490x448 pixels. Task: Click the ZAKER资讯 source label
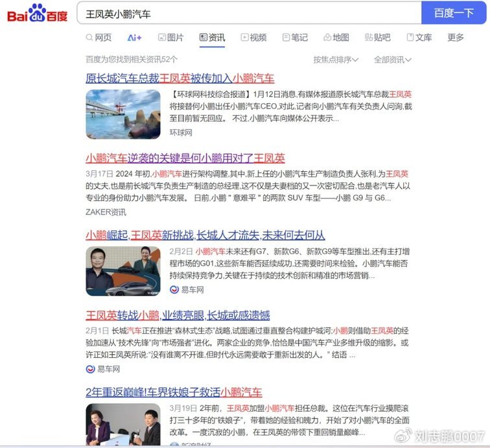pos(106,212)
